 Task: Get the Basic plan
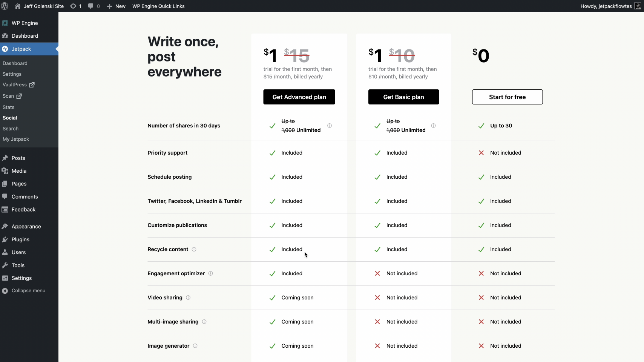[x=404, y=97]
